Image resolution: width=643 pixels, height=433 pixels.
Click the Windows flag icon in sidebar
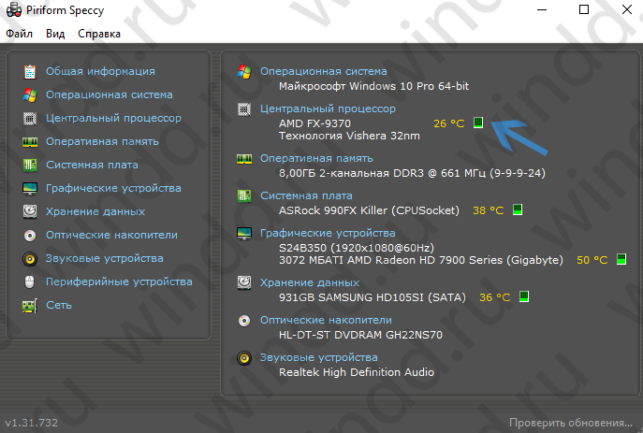(x=30, y=95)
